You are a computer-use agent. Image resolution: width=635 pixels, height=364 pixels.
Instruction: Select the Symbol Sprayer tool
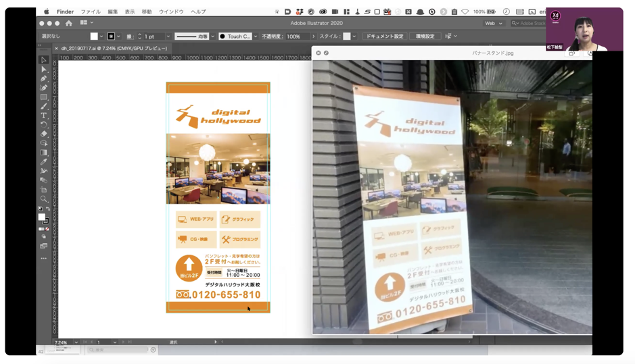point(44,171)
